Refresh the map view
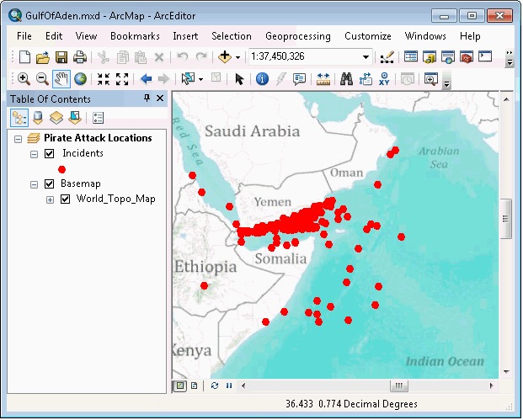Image resolution: width=523 pixels, height=420 pixels. coord(215,386)
